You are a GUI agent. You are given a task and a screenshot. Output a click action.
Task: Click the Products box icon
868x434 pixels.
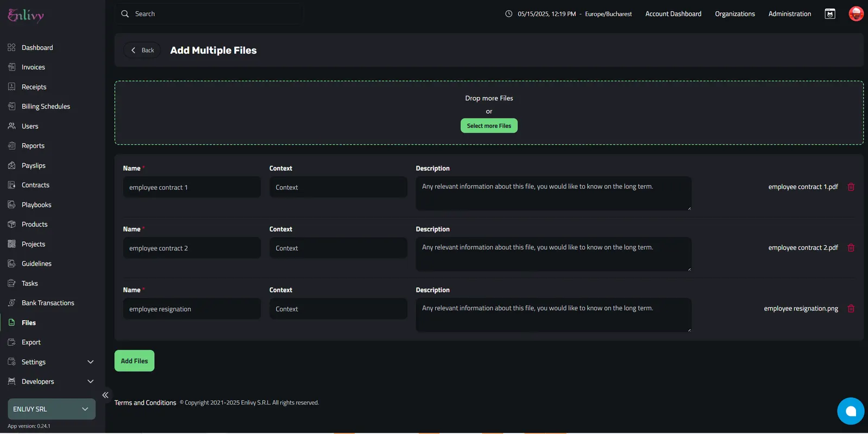(11, 224)
